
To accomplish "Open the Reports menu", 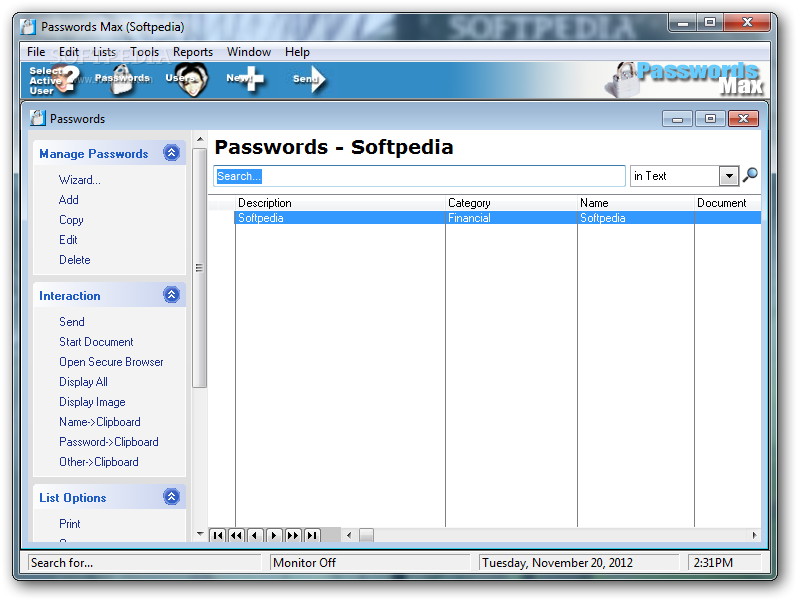I will (193, 52).
